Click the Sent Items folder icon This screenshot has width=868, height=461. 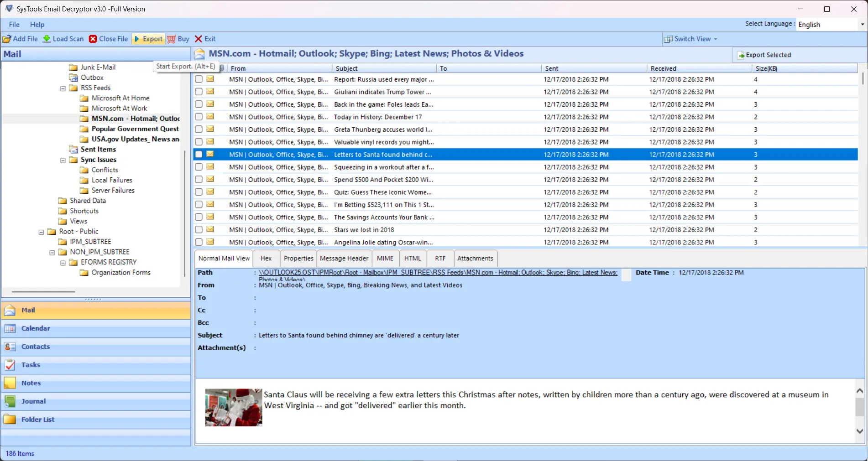click(x=73, y=150)
